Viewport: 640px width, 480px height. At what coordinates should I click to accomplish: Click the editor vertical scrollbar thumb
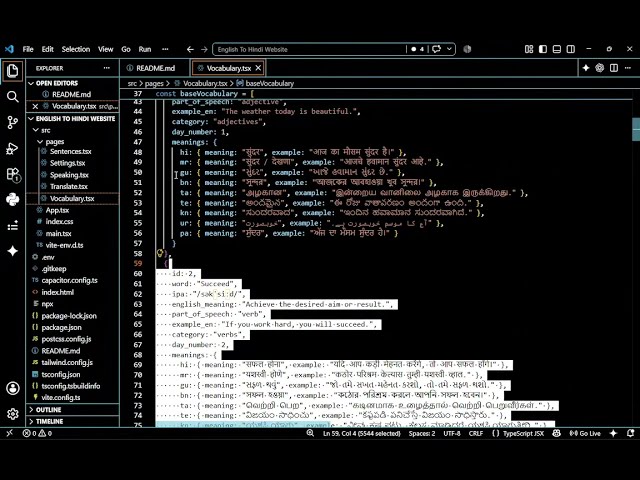636,129
